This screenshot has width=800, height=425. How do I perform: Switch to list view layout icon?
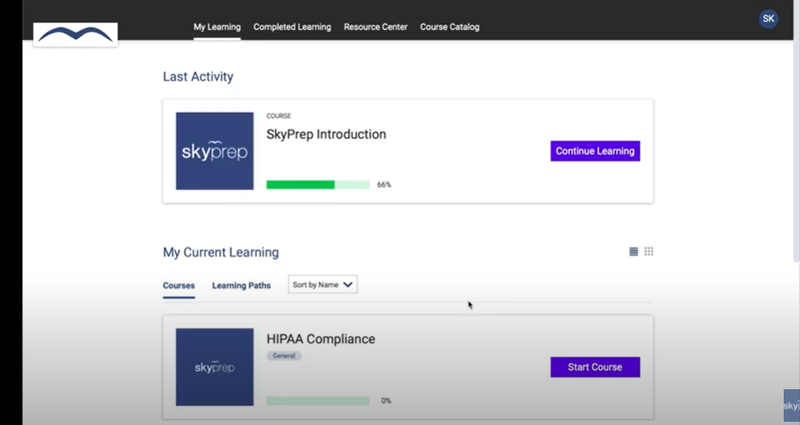tap(633, 252)
